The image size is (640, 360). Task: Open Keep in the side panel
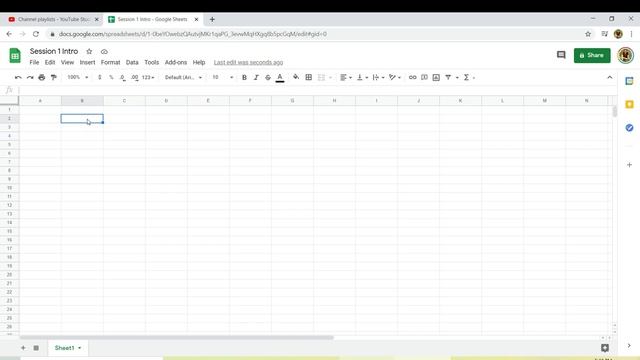click(629, 104)
